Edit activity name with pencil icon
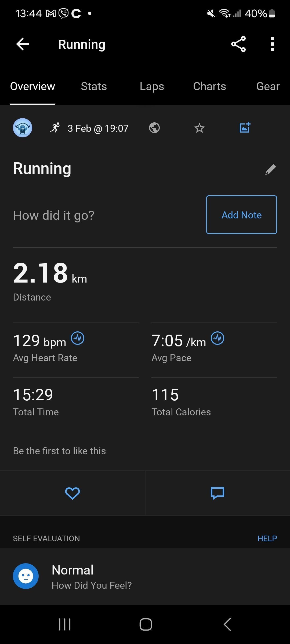Screen dimensions: 290x644 270,170
